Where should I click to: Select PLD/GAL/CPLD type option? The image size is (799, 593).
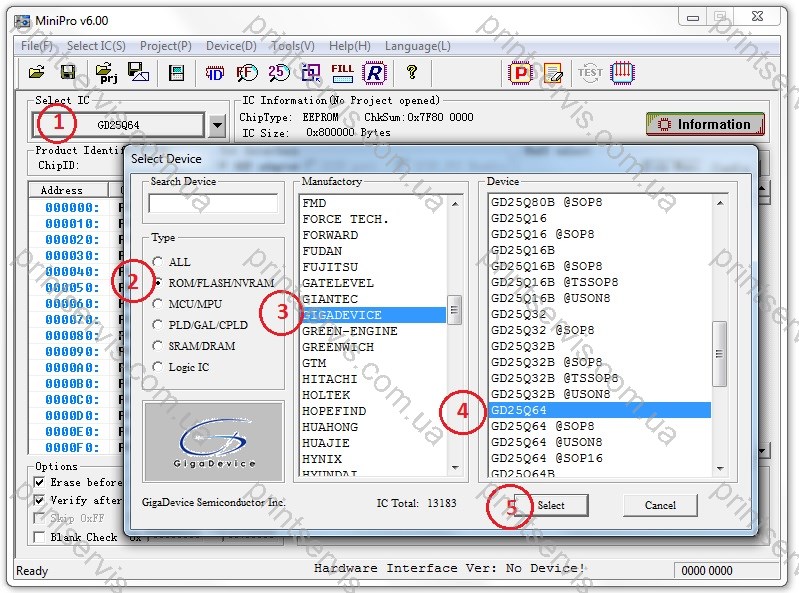pos(158,325)
